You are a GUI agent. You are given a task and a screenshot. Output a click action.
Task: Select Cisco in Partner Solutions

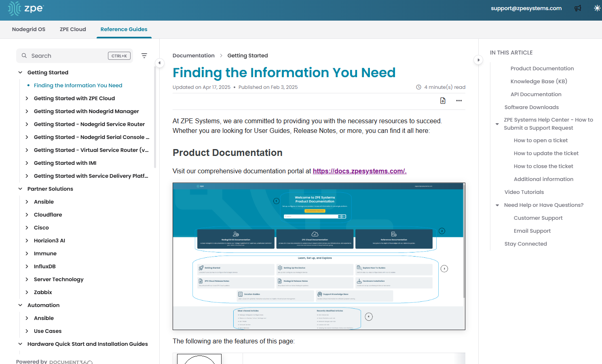coord(41,228)
